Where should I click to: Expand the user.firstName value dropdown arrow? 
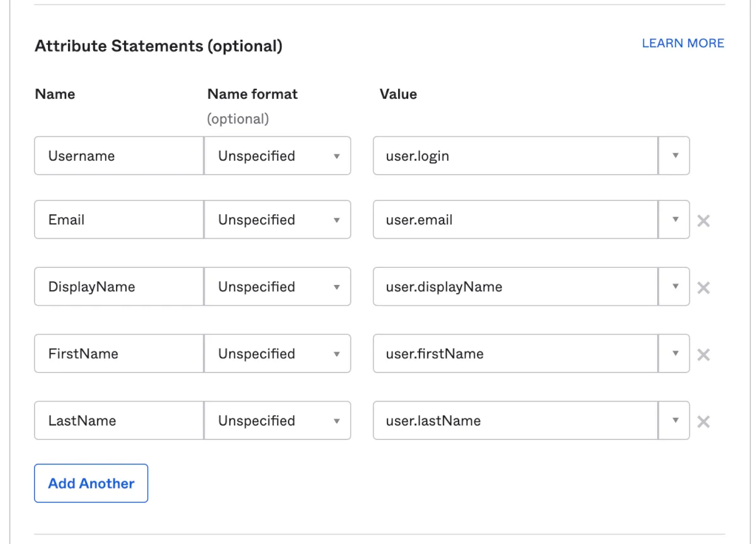pos(675,354)
